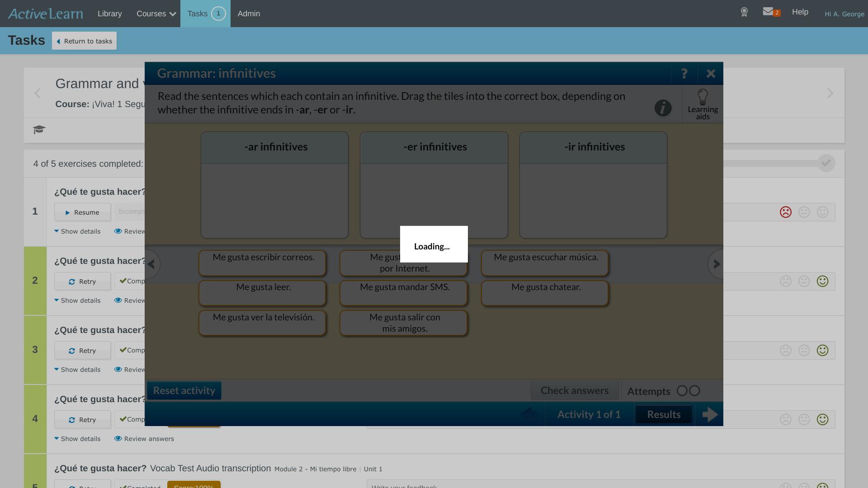
Task: Open the Courses dropdown menu
Action: [x=156, y=14]
